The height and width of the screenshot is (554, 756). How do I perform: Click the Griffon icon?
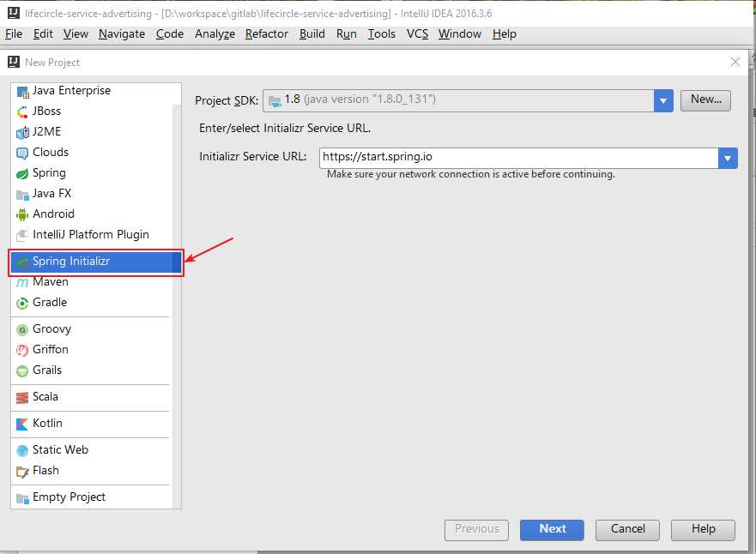tap(22, 350)
